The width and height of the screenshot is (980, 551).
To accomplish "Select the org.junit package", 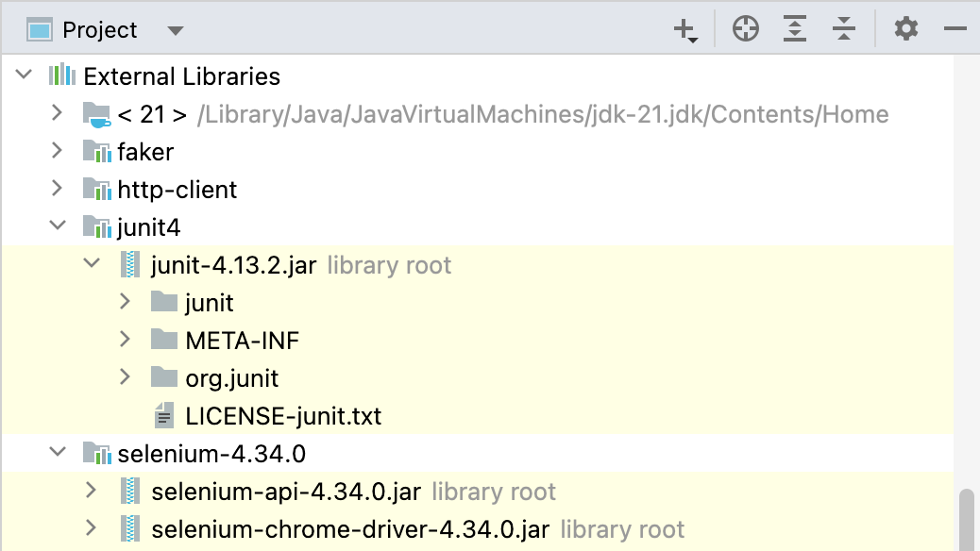I will click(232, 378).
